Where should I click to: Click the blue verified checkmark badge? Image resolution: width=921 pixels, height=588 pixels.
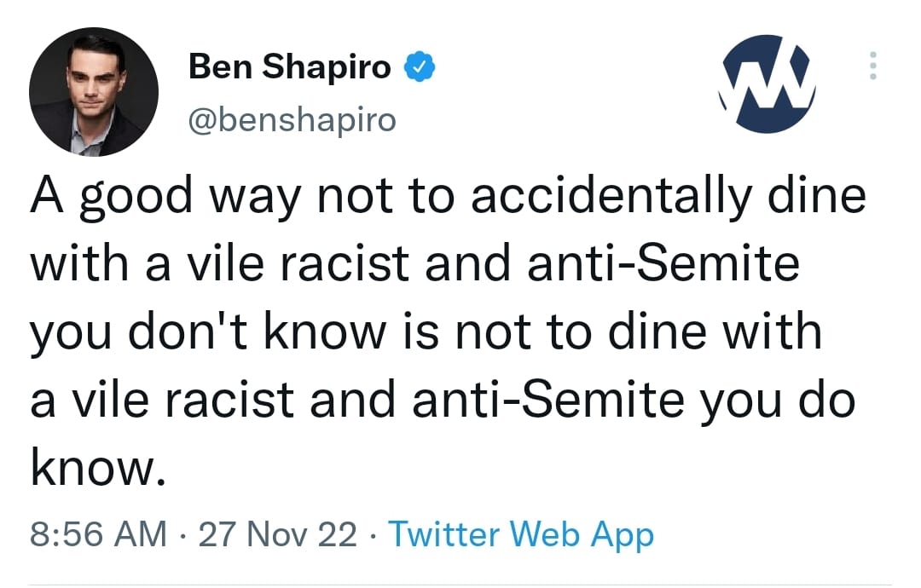coord(418,67)
